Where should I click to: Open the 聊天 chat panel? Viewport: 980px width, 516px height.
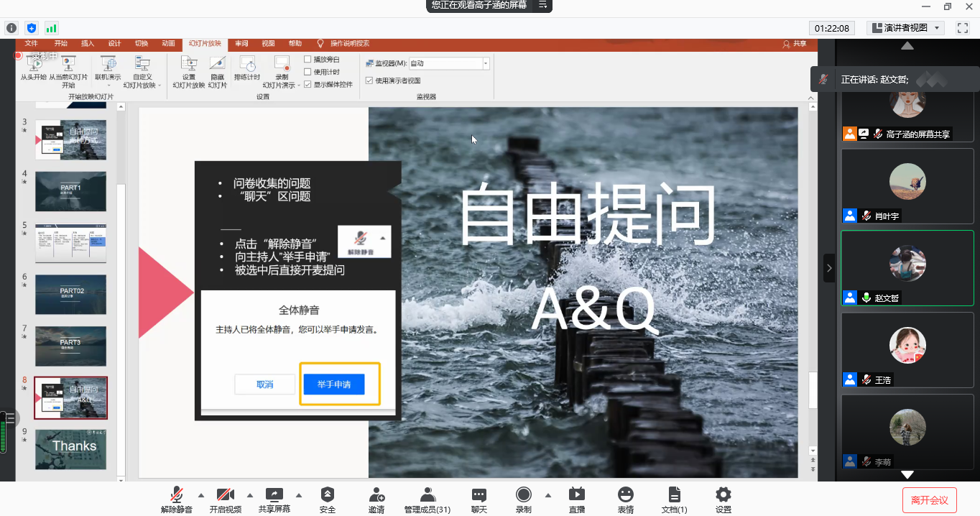click(479, 495)
